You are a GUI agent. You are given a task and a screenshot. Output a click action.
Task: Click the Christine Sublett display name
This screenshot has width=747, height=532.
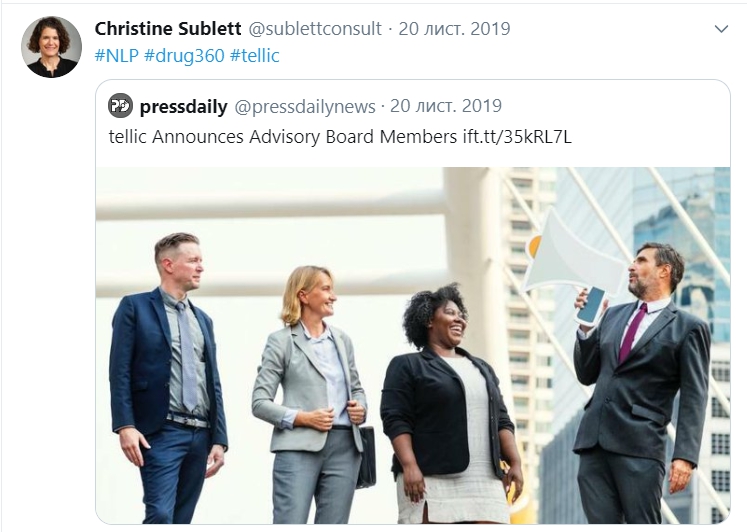click(x=168, y=29)
